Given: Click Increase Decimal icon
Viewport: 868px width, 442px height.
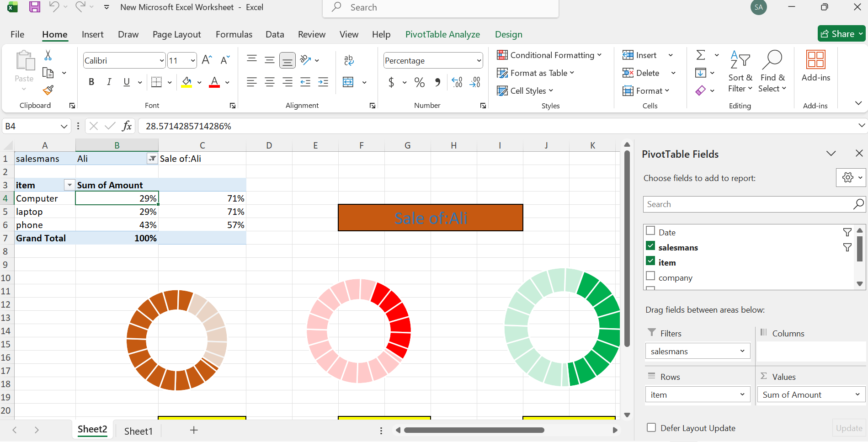Looking at the screenshot, I should pyautogui.click(x=457, y=82).
